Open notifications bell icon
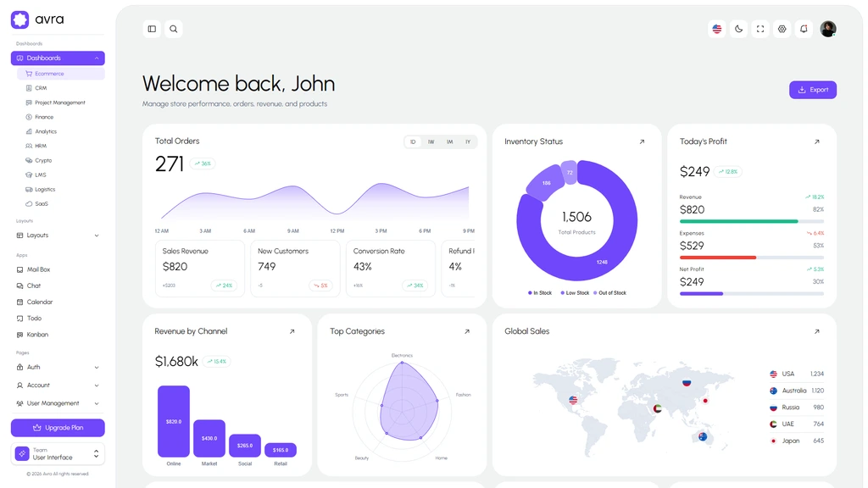This screenshot has width=868, height=488. [804, 29]
